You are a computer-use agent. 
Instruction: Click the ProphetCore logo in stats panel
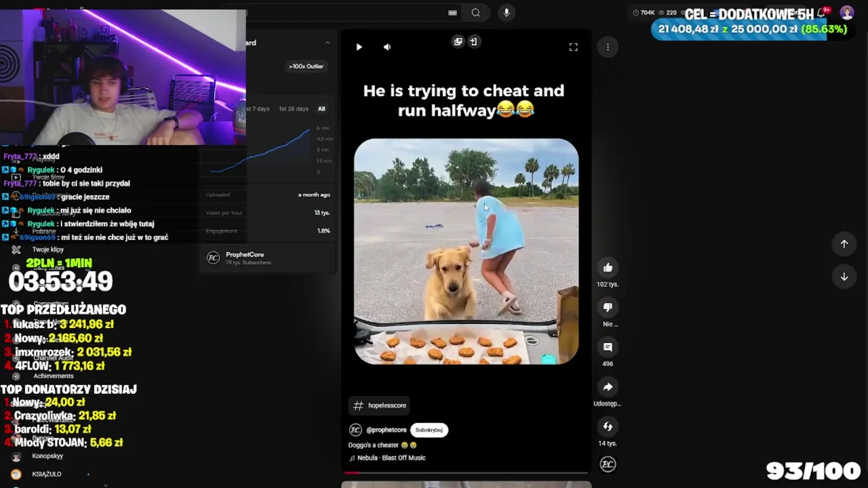(x=213, y=258)
